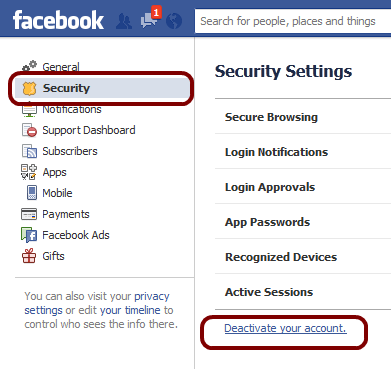Click the Mobile phone icon
The height and width of the screenshot is (369, 391).
[32, 193]
